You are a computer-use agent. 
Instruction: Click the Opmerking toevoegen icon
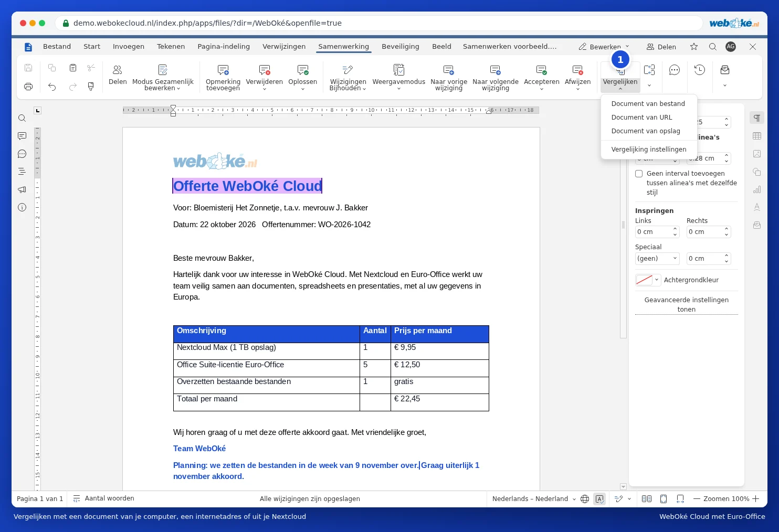click(223, 70)
